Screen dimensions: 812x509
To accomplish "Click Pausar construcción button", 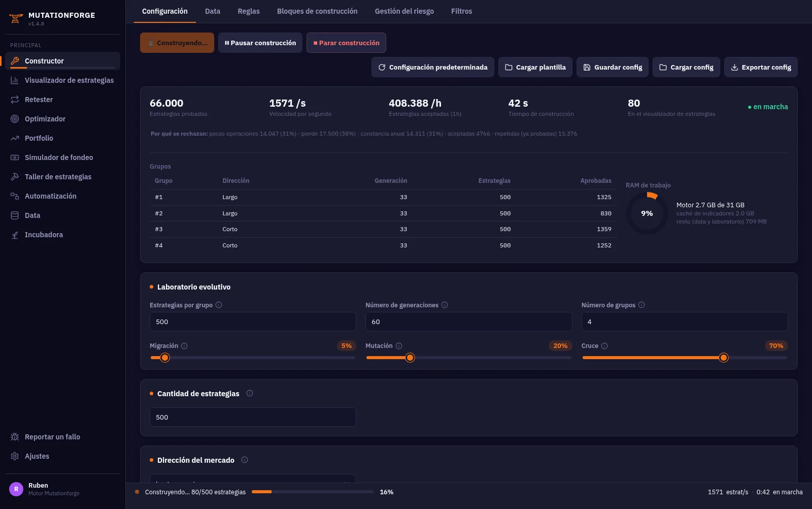I will point(260,43).
